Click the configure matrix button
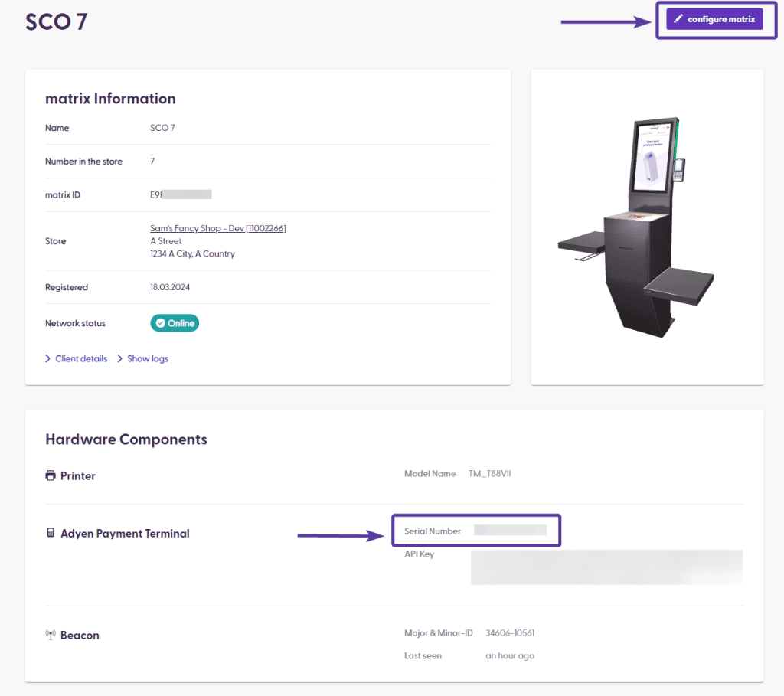Image resolution: width=784 pixels, height=696 pixels. pyautogui.click(x=714, y=19)
